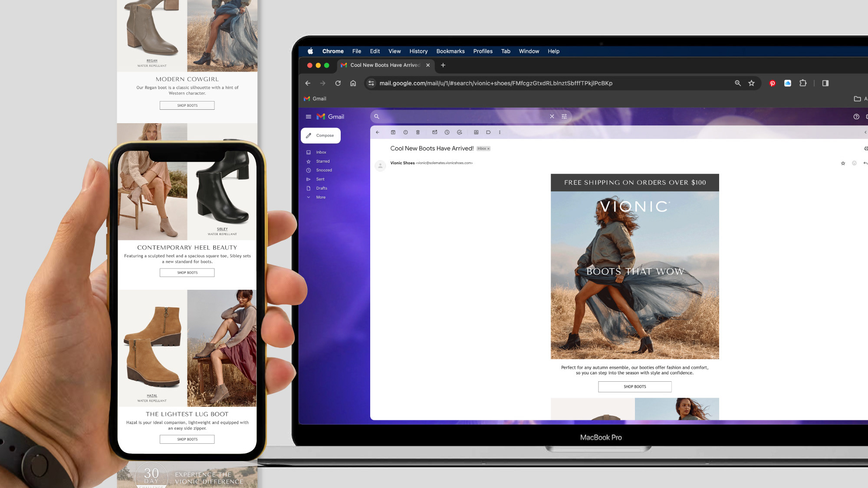Click the Compose button
Image resolution: width=868 pixels, height=488 pixels.
(320, 135)
